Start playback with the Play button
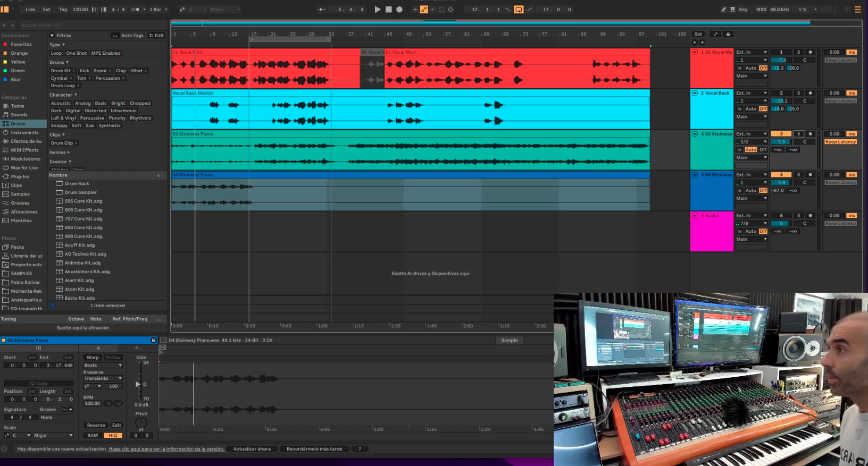Image resolution: width=868 pixels, height=466 pixels. 378,10
